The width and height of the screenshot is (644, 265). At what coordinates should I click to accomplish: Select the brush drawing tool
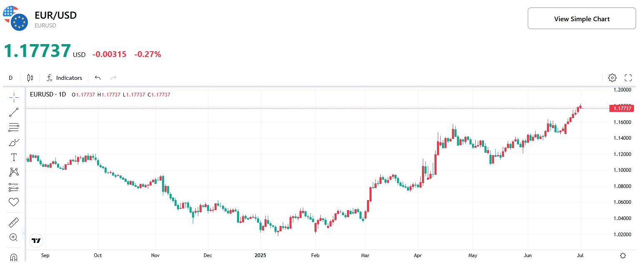click(x=14, y=142)
